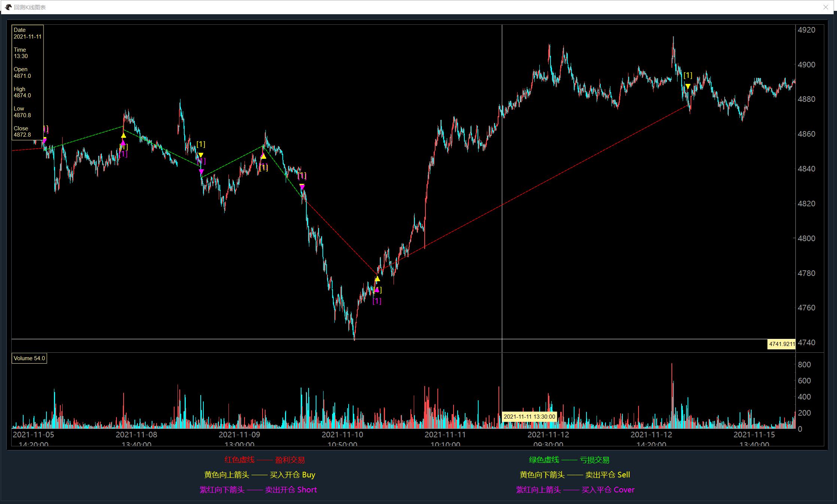Click the red dashed line profit trade legend
This screenshot has height=504, width=837.
tap(264, 460)
